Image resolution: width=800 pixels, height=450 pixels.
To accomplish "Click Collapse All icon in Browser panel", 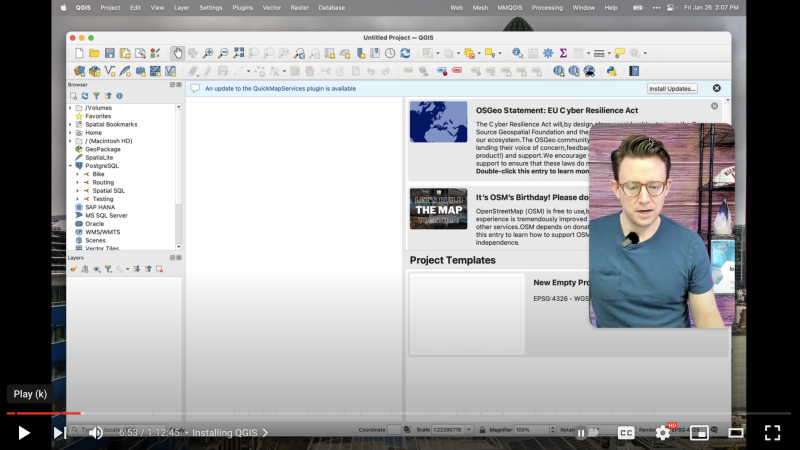I will click(108, 96).
